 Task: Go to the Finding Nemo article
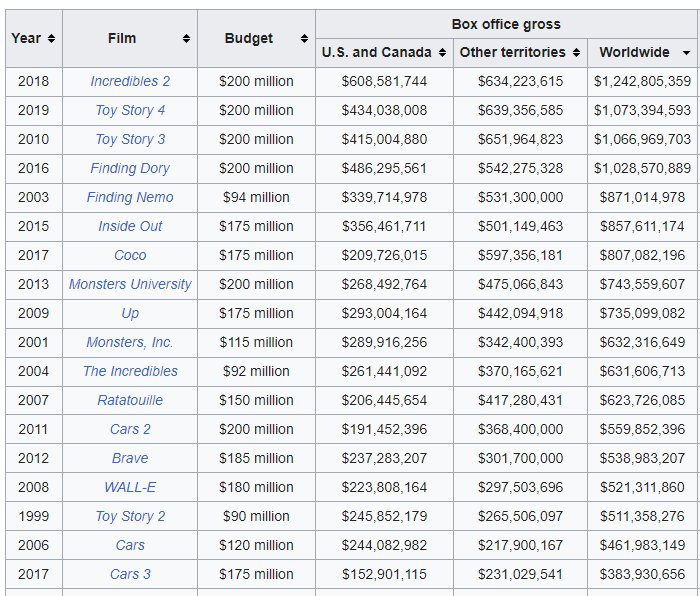click(x=130, y=197)
